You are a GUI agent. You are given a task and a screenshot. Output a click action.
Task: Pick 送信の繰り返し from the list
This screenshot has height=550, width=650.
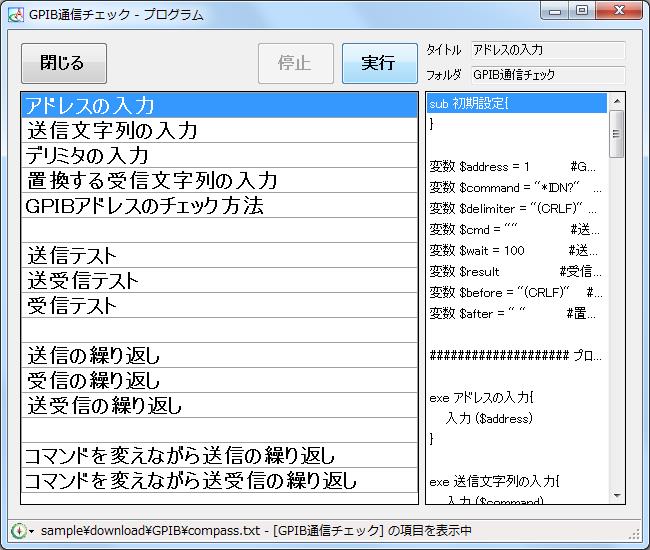pos(219,355)
